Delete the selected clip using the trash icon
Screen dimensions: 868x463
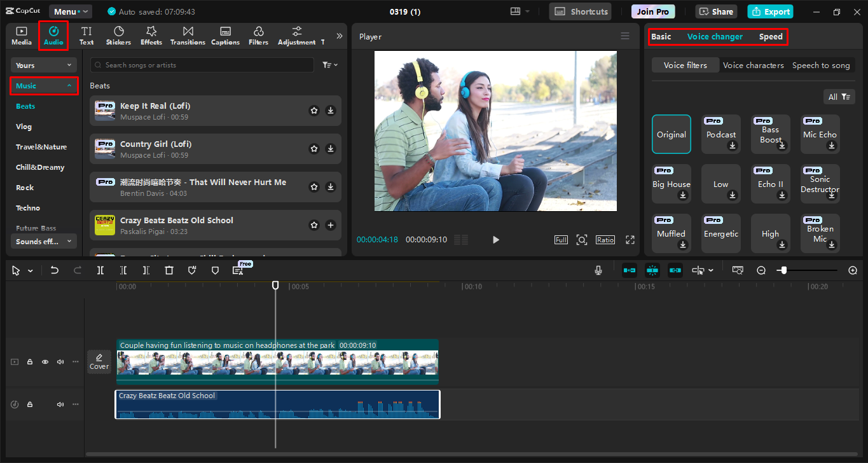click(169, 270)
